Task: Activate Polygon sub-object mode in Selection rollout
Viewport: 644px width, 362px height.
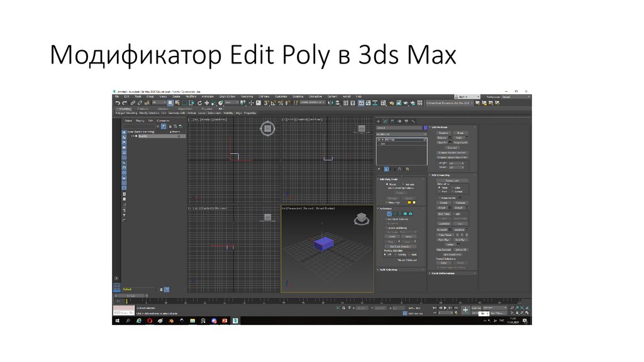Action: coord(406,214)
